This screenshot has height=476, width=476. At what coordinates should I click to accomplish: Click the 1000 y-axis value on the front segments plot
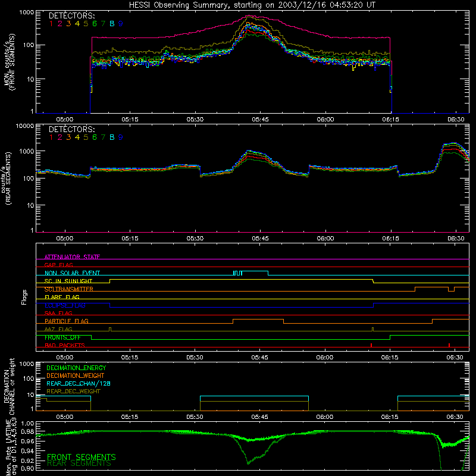[26, 12]
